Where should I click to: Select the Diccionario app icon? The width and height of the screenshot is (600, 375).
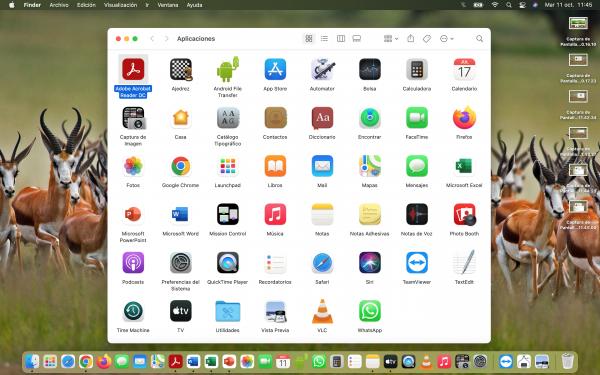point(322,118)
